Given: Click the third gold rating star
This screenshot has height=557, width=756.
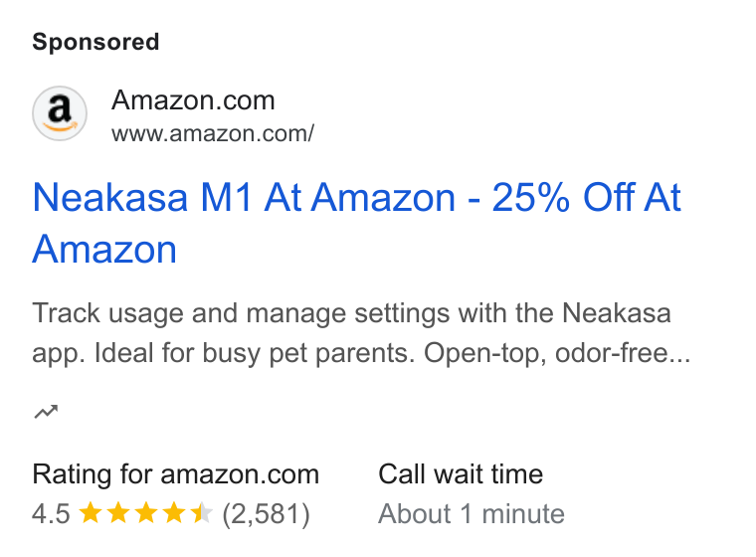Looking at the screenshot, I should [146, 513].
